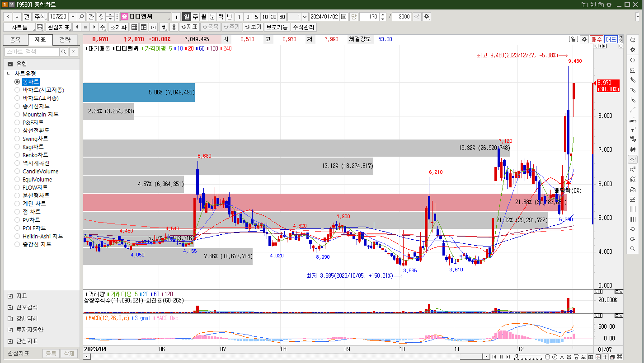
Task: Select the text T+ annotation tool
Action: click(x=633, y=130)
